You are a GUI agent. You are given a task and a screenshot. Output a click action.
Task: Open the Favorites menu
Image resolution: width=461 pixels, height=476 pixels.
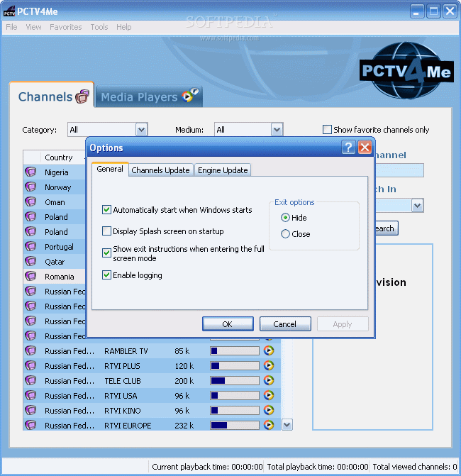click(65, 27)
